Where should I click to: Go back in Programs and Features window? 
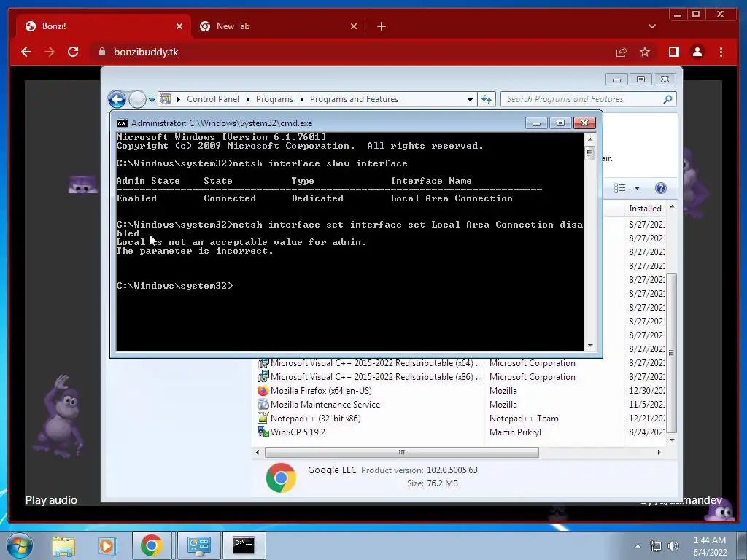click(x=117, y=99)
